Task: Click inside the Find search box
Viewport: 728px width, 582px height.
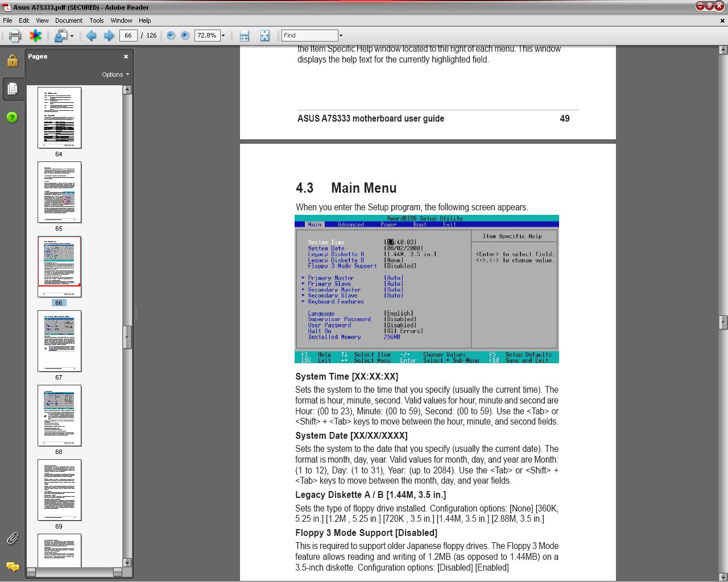Action: click(x=310, y=35)
